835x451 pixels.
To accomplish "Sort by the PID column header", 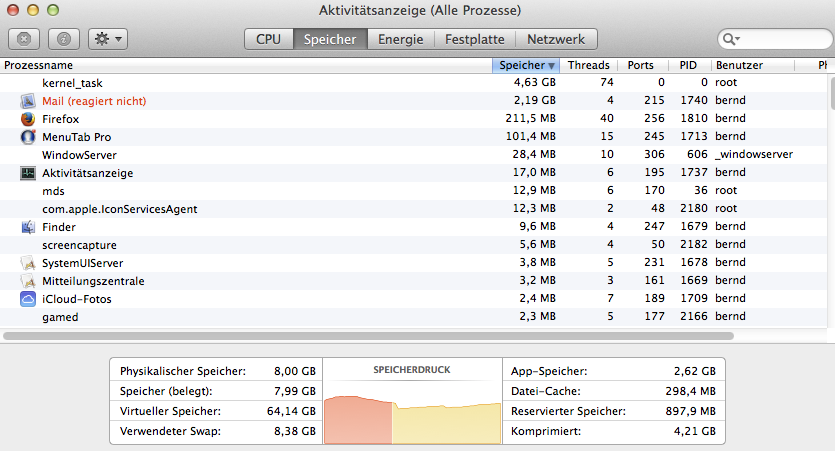I will (688, 65).
